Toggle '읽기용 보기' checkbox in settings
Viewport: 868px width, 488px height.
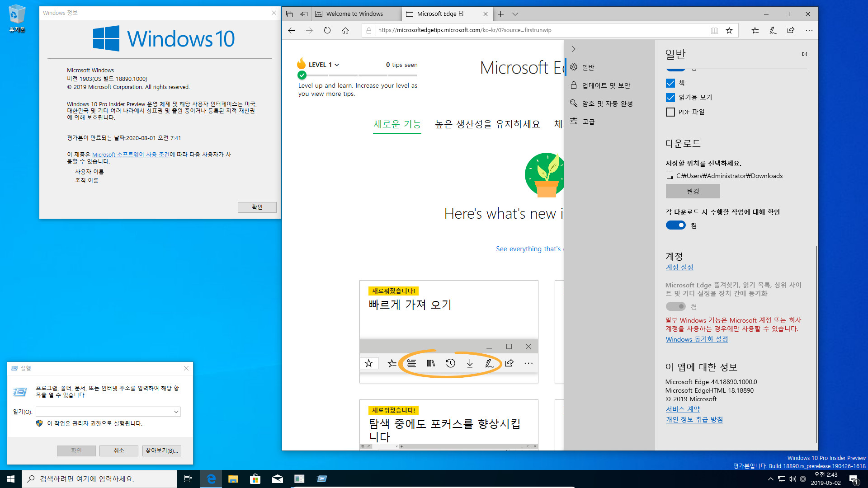point(670,97)
